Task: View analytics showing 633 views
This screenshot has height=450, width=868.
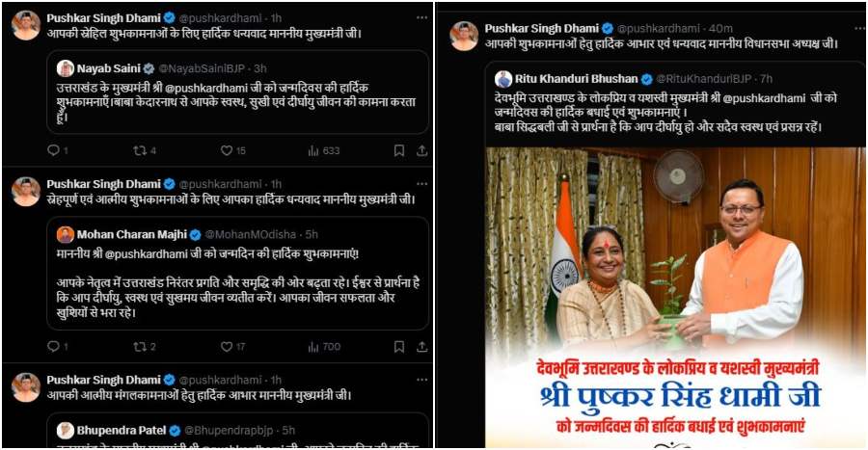Action: [323, 150]
